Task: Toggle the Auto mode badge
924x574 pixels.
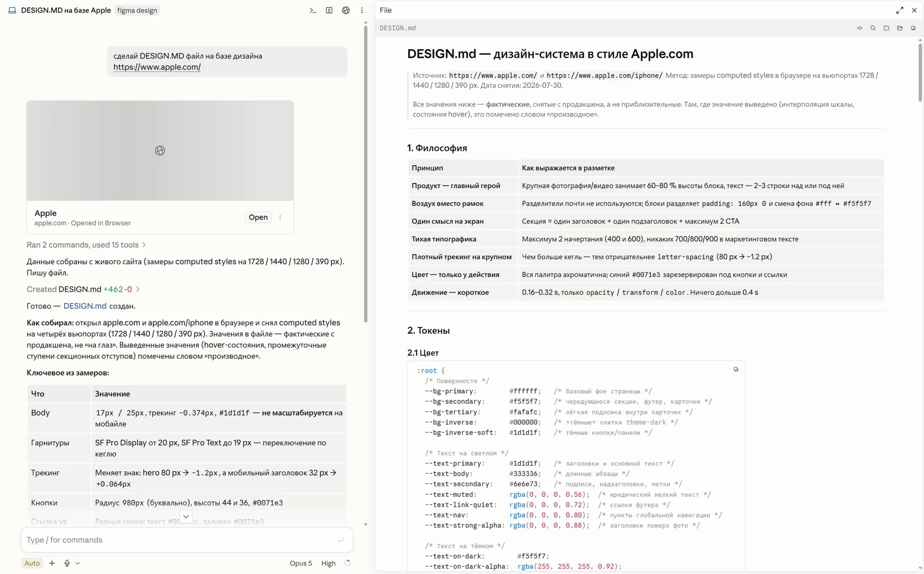Action: [x=32, y=563]
